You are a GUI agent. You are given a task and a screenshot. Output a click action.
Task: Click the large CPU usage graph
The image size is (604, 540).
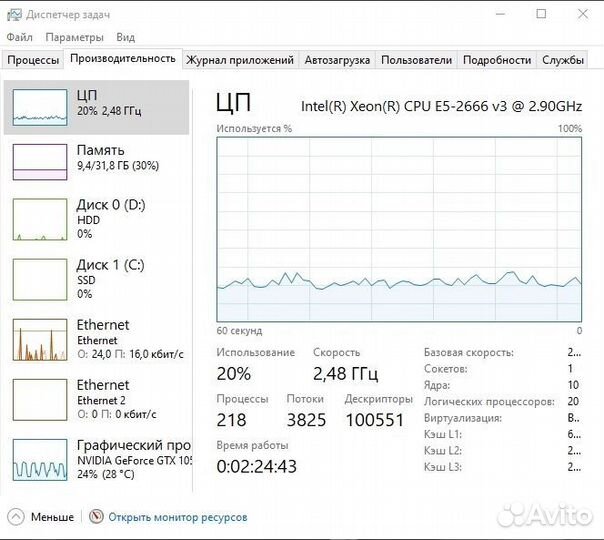(x=399, y=229)
